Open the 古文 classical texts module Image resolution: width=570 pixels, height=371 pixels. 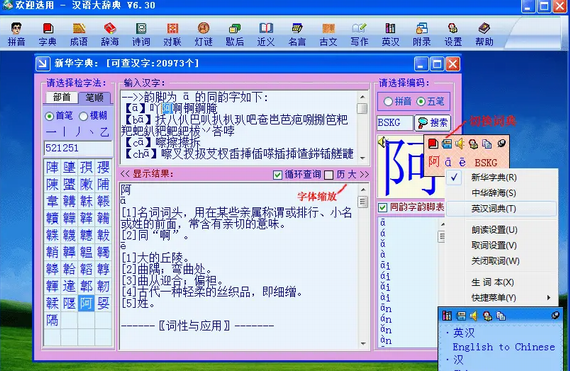(328, 34)
